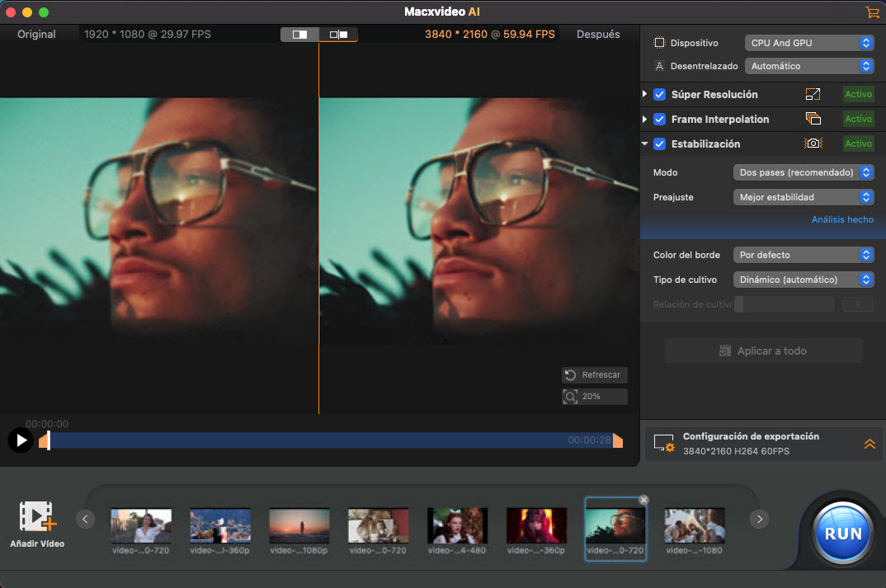Viewport: 886px width, 588px height.
Task: Click the Configuración de exportación gear icon
Action: point(662,443)
